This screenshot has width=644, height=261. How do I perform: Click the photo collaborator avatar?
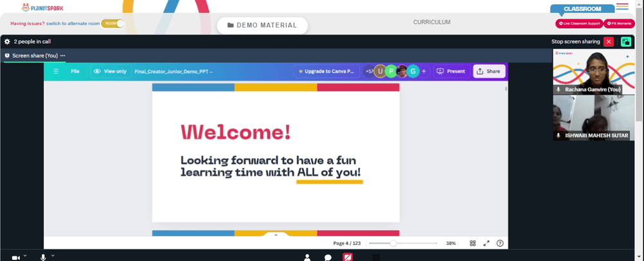[x=402, y=71]
